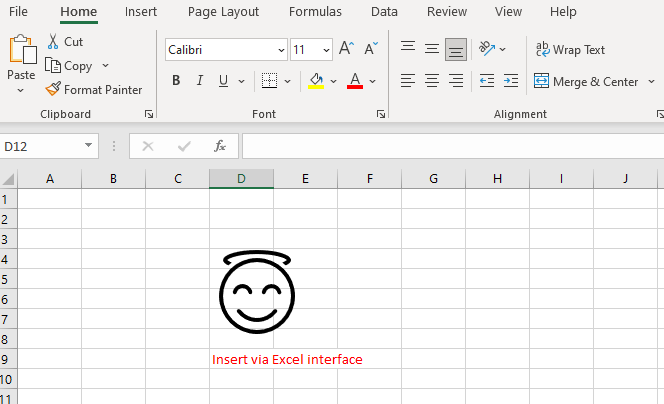Click the Increase Indent icon
Screen dimensions: 664x404
[x=510, y=81]
